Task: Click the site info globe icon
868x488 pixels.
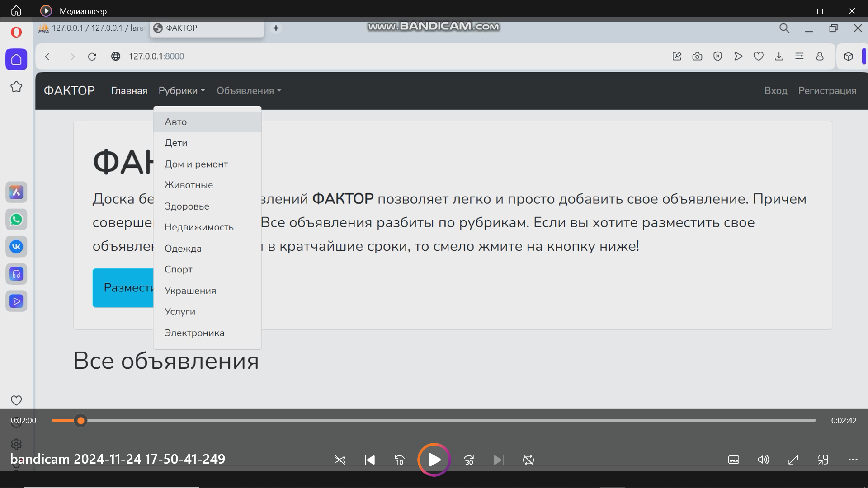Action: tap(116, 56)
